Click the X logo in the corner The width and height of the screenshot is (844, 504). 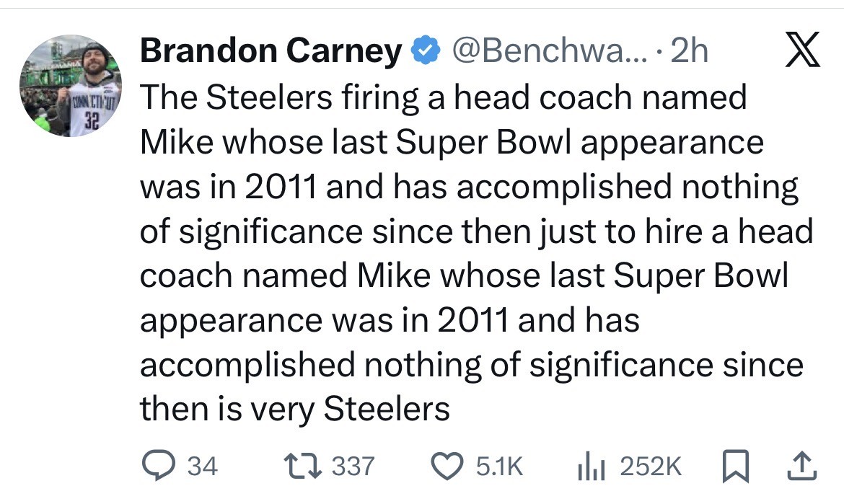coord(801,53)
